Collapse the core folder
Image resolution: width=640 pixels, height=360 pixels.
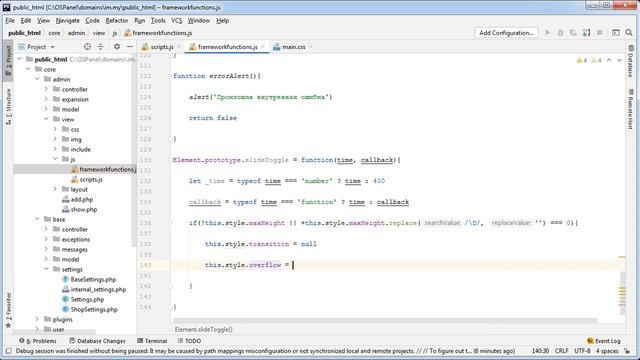coord(28,69)
